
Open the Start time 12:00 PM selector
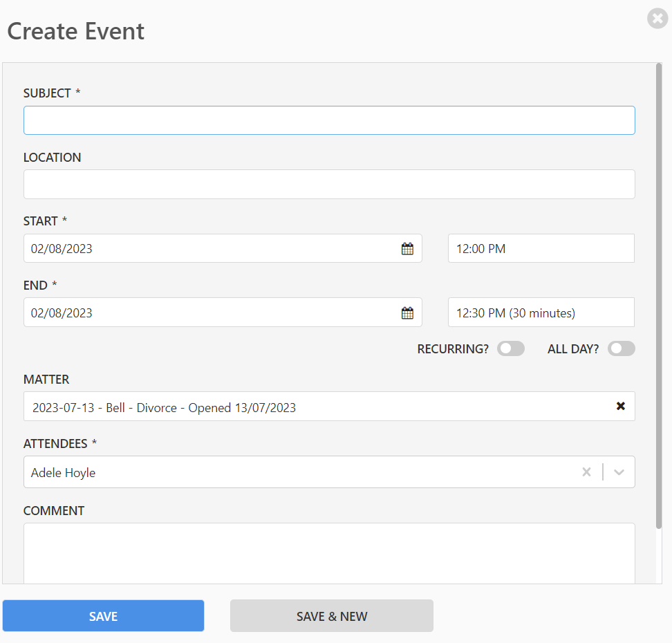pos(541,248)
